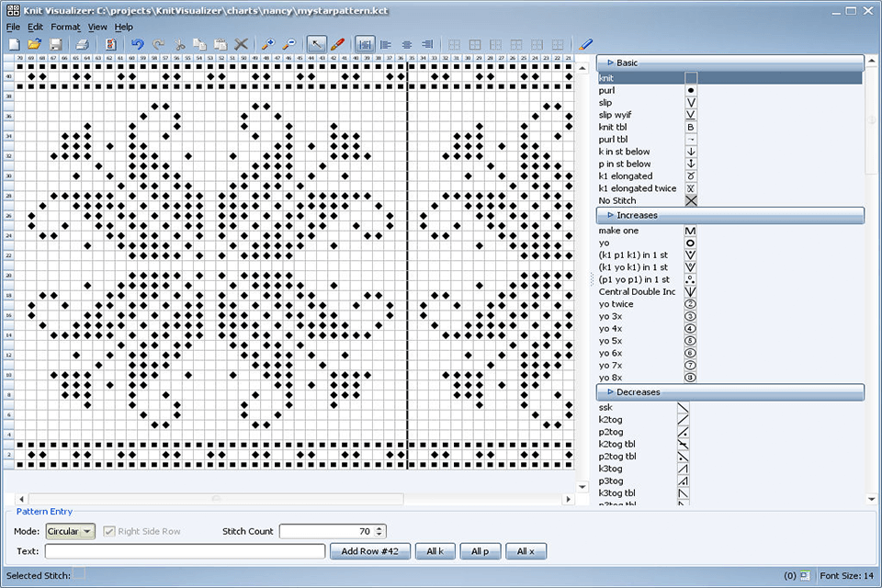Click the All k button

coord(435,551)
